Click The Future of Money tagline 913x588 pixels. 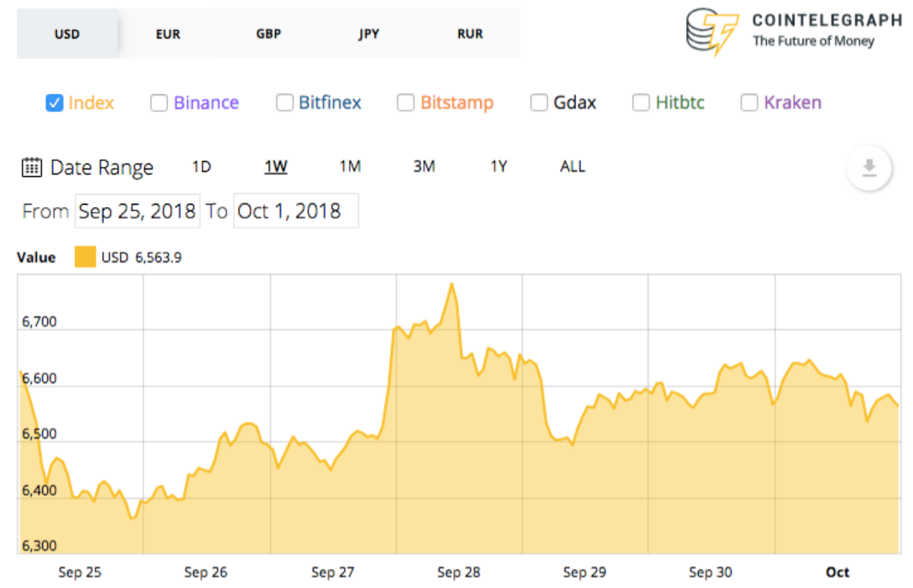(813, 41)
